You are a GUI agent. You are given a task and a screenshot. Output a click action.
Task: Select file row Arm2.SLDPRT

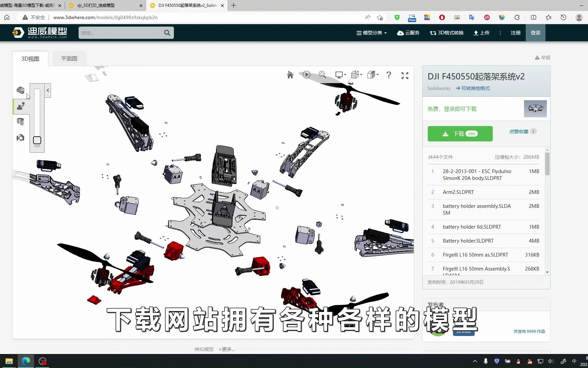point(484,192)
